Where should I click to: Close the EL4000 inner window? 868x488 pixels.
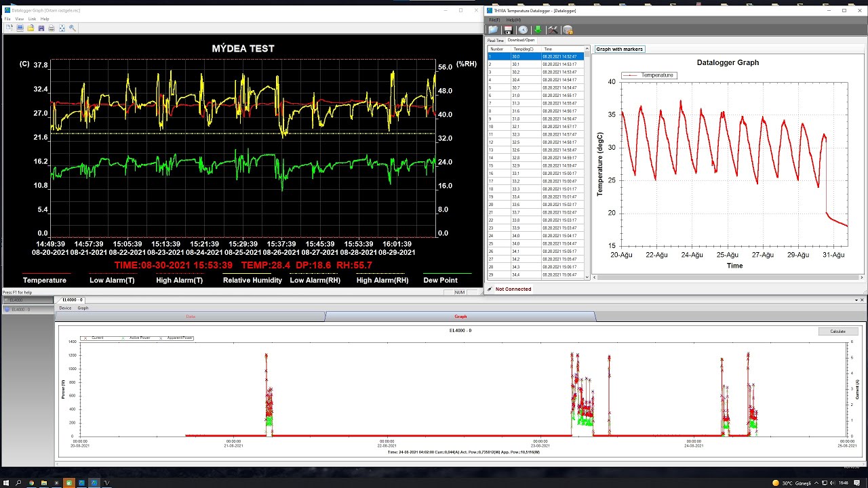863,300
